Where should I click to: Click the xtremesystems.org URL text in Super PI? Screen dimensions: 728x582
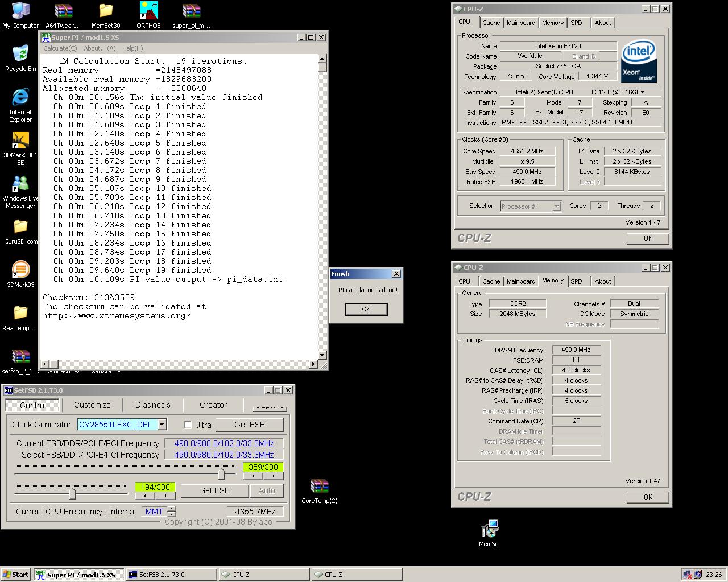click(x=117, y=315)
